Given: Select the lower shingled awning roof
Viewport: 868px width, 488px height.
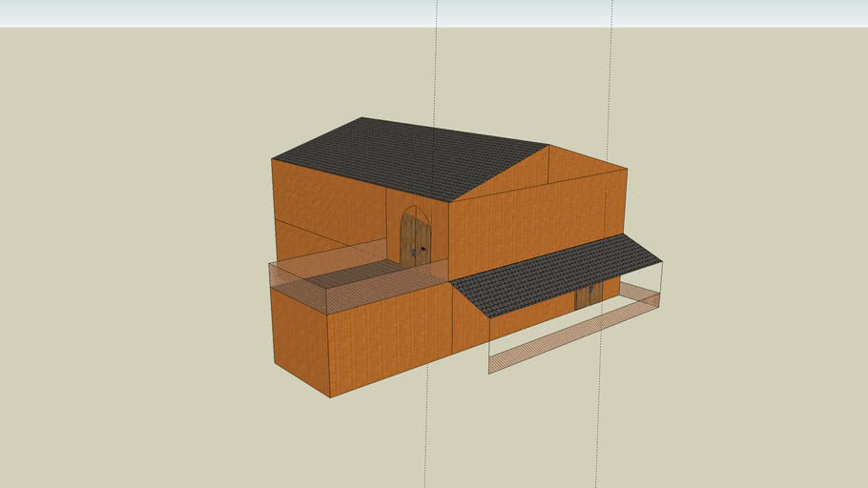Looking at the screenshot, I should pyautogui.click(x=558, y=274).
